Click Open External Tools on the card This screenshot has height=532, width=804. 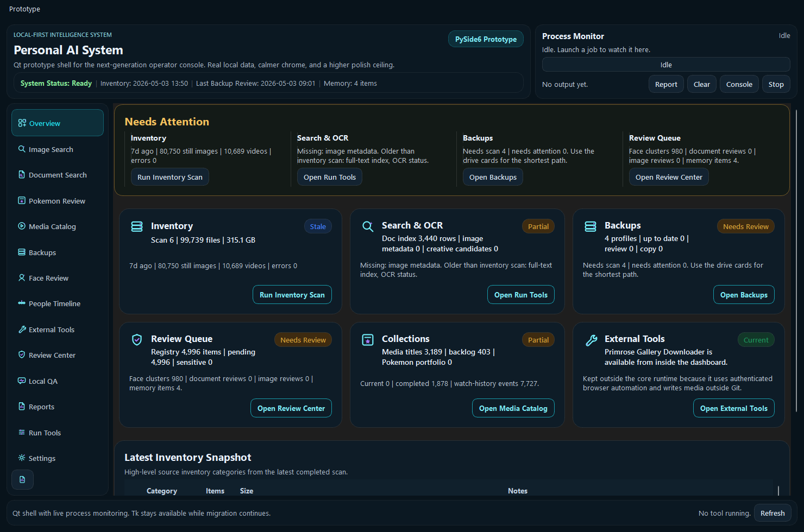[733, 408]
